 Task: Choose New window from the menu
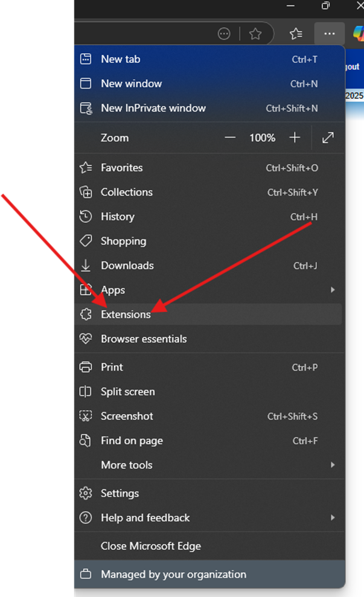tap(209, 83)
